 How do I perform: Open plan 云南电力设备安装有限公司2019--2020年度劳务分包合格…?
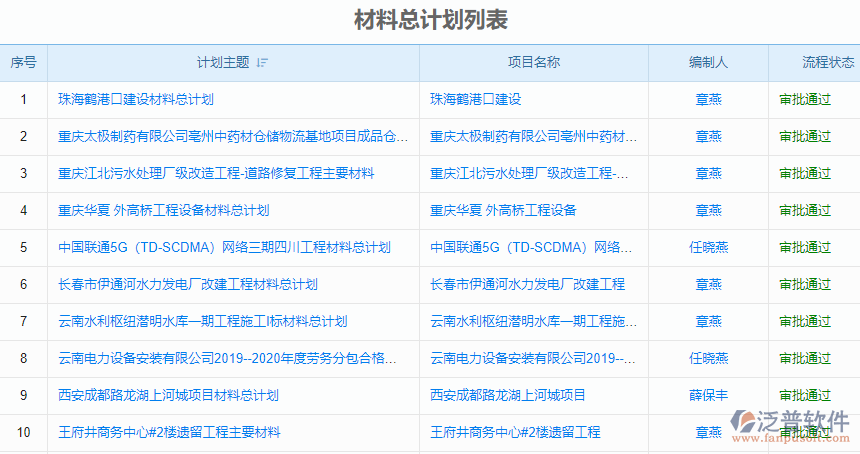point(227,359)
